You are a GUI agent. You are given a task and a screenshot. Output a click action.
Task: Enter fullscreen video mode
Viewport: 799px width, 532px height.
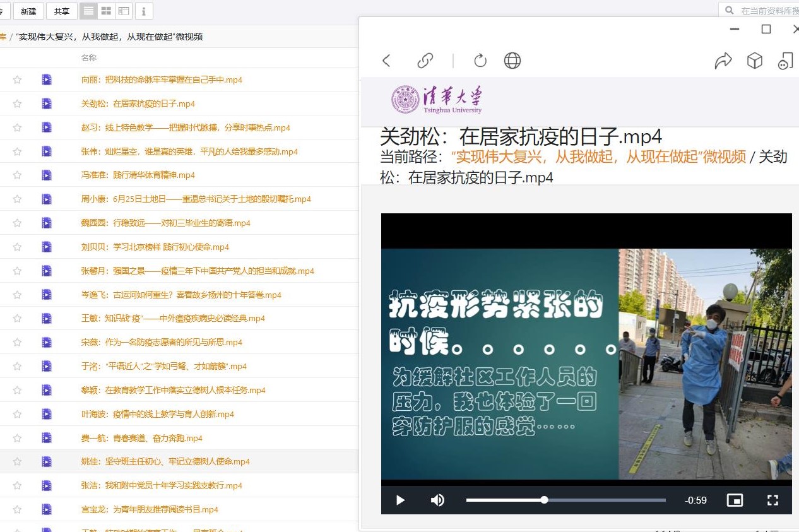(772, 500)
